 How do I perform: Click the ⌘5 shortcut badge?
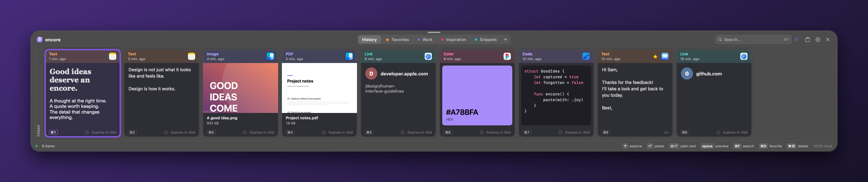[369, 132]
